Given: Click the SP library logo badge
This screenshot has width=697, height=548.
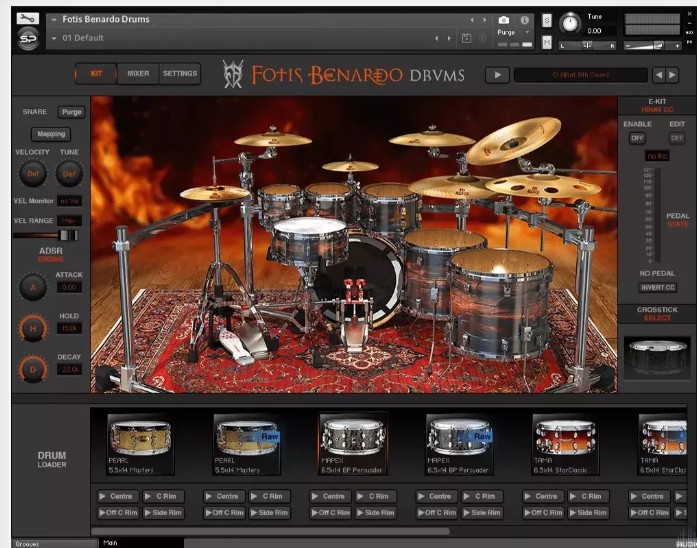Looking at the screenshot, I should pos(28,39).
